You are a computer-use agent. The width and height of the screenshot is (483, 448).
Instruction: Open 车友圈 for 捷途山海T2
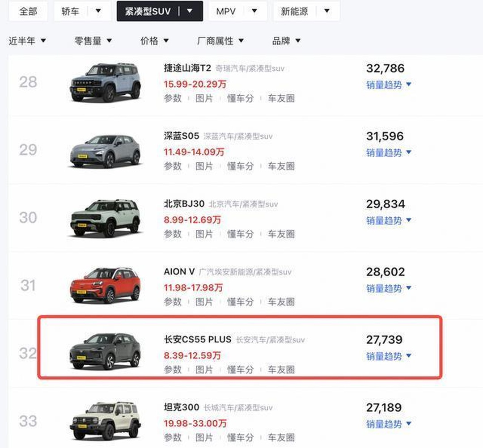coord(281,98)
